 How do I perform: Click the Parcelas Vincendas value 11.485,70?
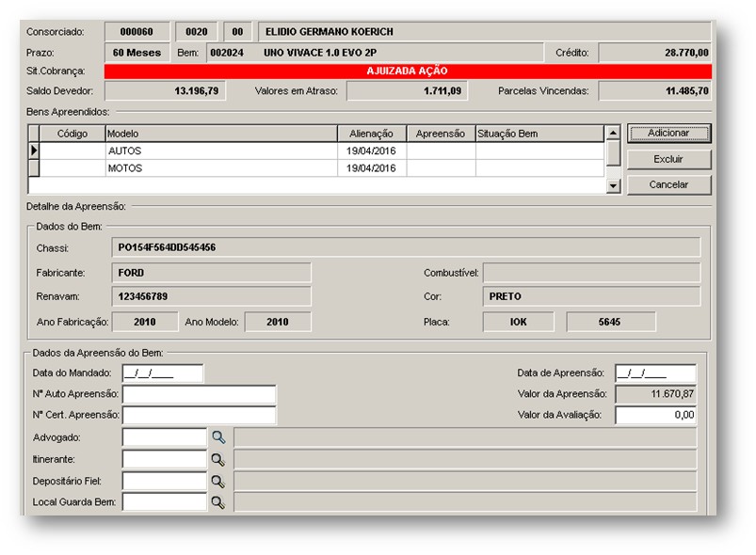point(654,90)
